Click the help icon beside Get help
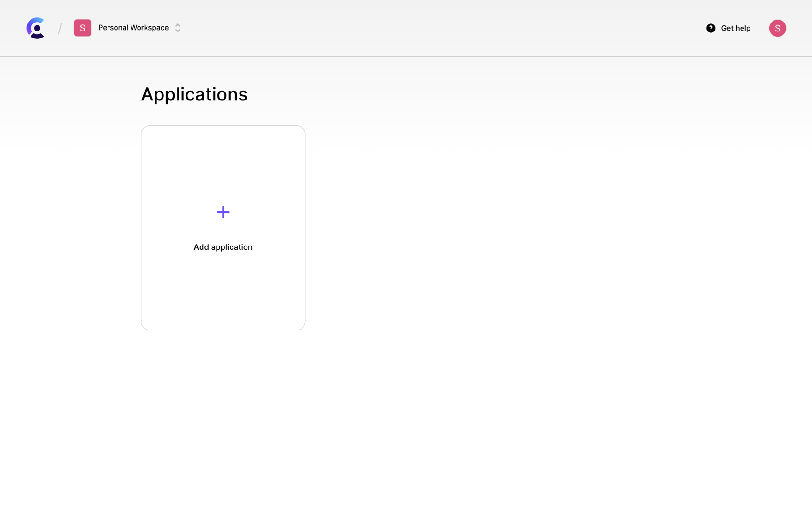 click(x=711, y=28)
